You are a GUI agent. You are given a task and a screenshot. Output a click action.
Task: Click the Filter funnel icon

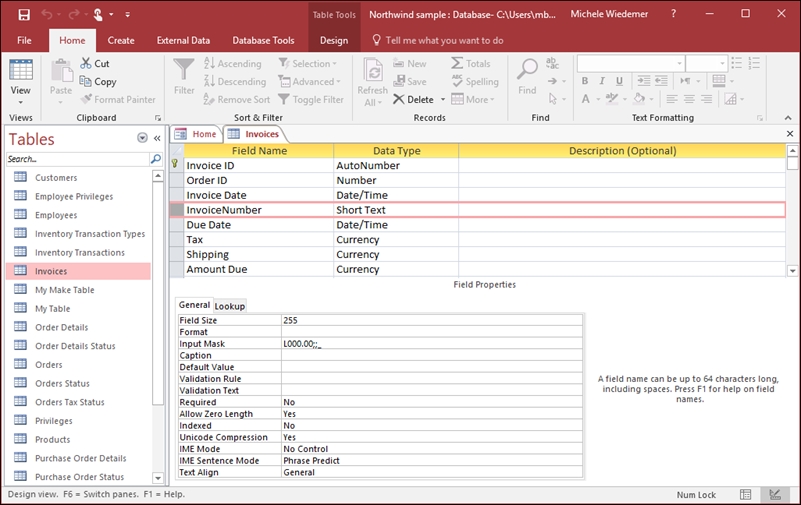[x=183, y=69]
